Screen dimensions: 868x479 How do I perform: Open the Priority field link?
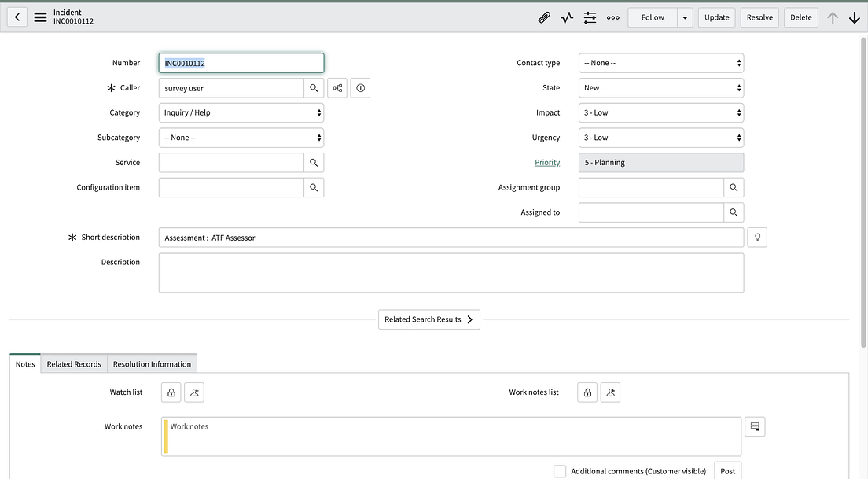(x=546, y=162)
